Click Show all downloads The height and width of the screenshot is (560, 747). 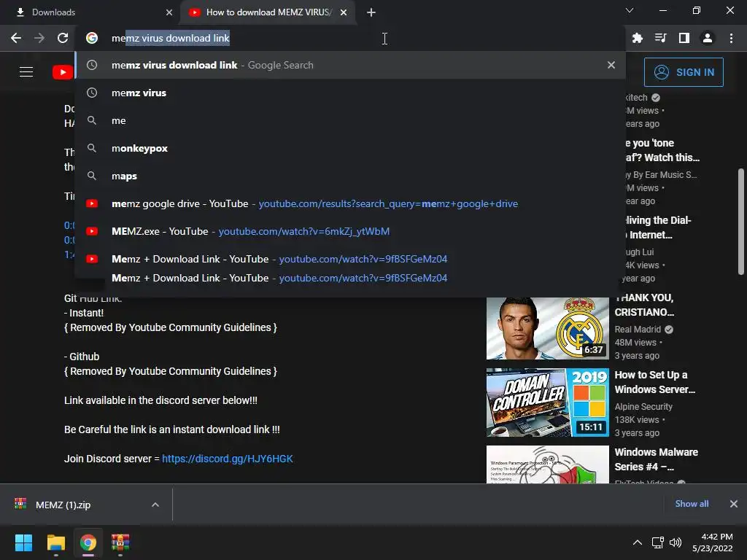click(x=692, y=504)
